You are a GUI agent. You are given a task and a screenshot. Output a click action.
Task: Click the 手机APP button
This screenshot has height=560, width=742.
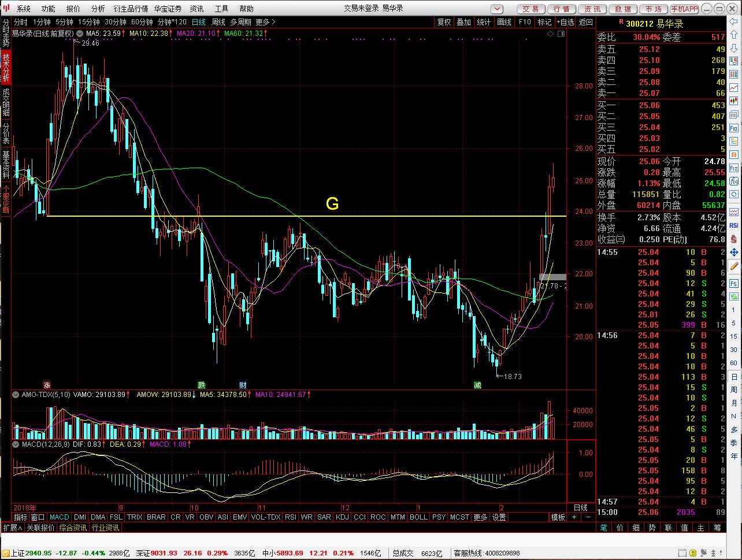684,9
